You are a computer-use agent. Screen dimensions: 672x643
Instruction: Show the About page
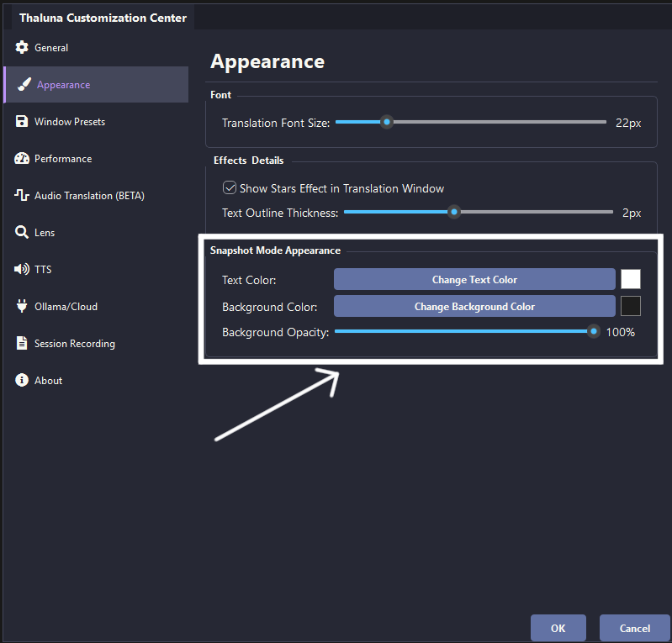pyautogui.click(x=96, y=380)
